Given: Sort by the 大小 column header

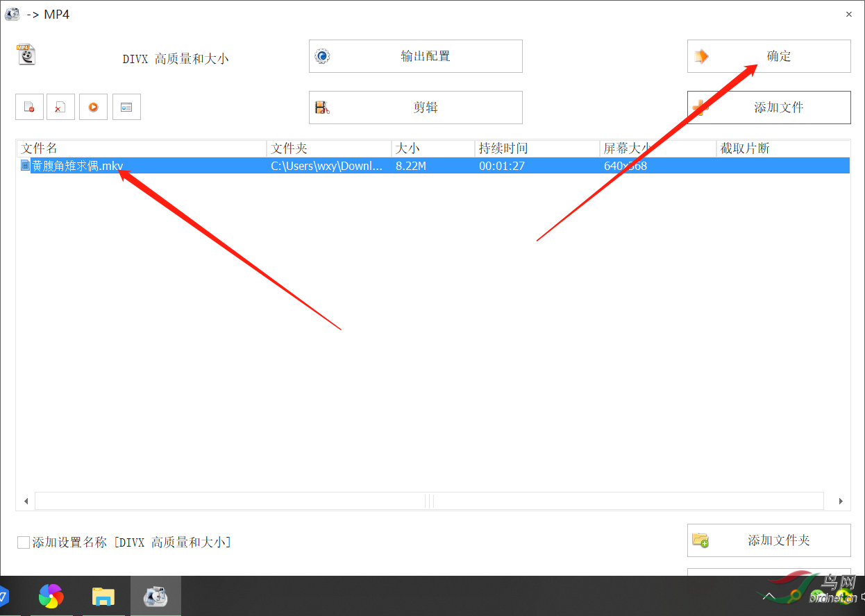Looking at the screenshot, I should (433, 148).
